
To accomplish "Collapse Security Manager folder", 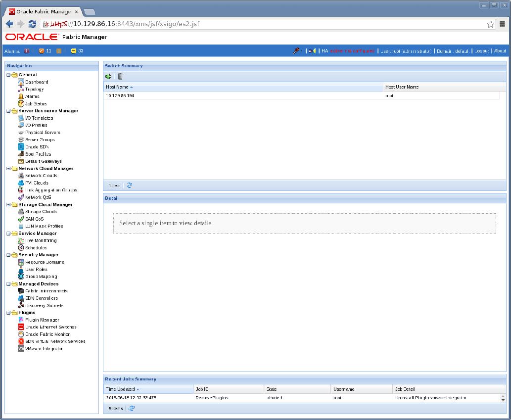I will pos(8,255).
